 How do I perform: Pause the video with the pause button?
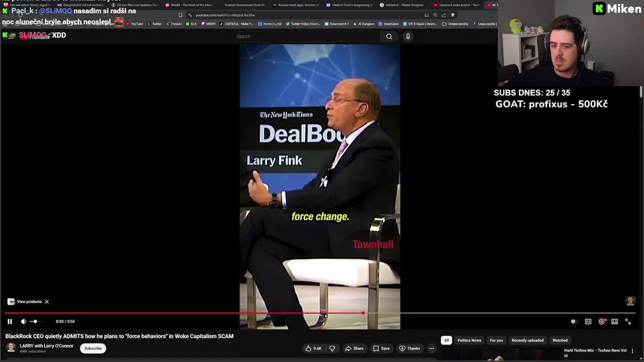[10, 321]
